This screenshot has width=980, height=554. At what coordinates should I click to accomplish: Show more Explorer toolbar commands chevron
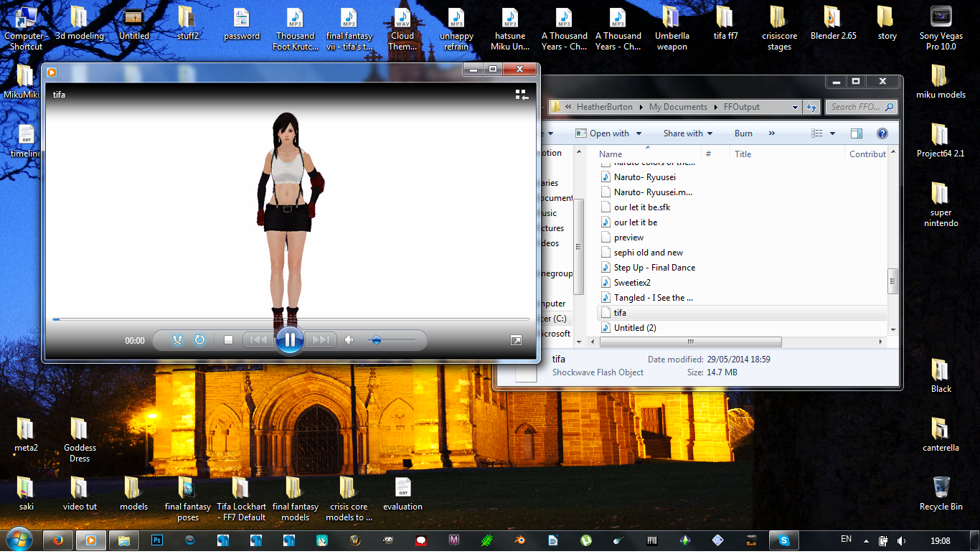[772, 133]
